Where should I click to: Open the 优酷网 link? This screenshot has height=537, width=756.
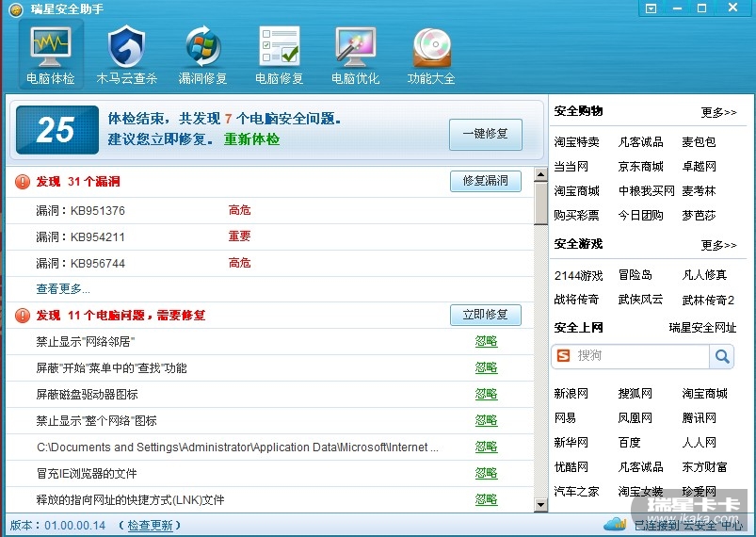coord(571,467)
